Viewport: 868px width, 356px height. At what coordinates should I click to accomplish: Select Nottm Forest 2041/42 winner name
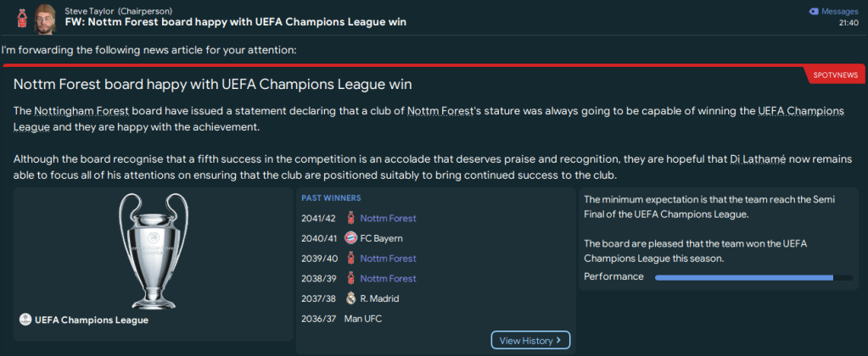pyautogui.click(x=388, y=218)
